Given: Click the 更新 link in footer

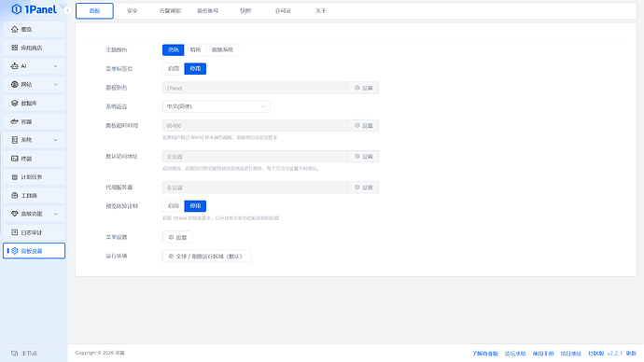Looking at the screenshot, I should coord(631,354).
